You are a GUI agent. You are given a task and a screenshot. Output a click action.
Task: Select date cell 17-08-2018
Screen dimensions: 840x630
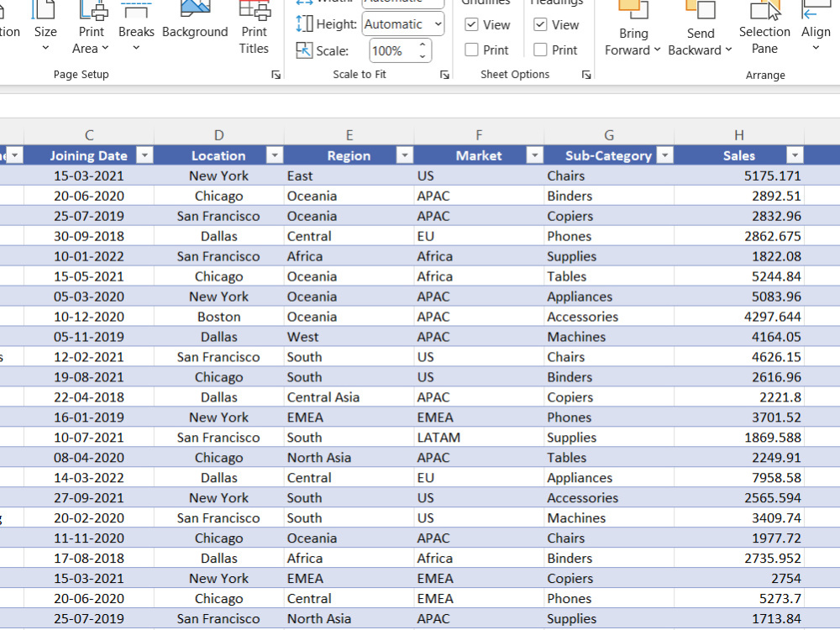click(89, 559)
